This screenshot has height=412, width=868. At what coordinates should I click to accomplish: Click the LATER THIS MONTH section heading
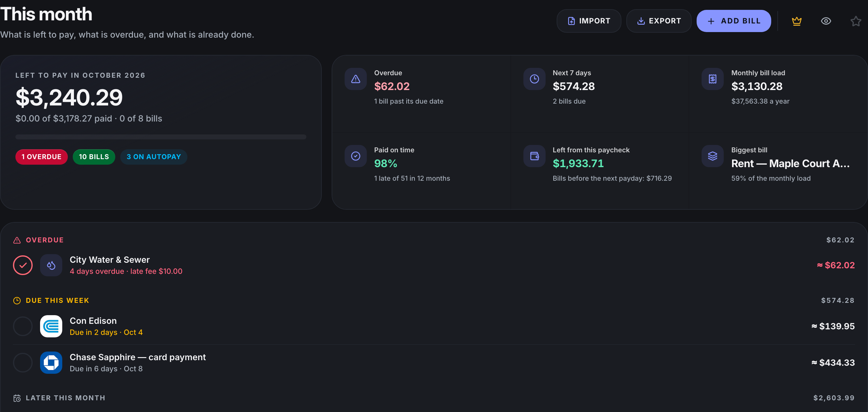coord(65,398)
